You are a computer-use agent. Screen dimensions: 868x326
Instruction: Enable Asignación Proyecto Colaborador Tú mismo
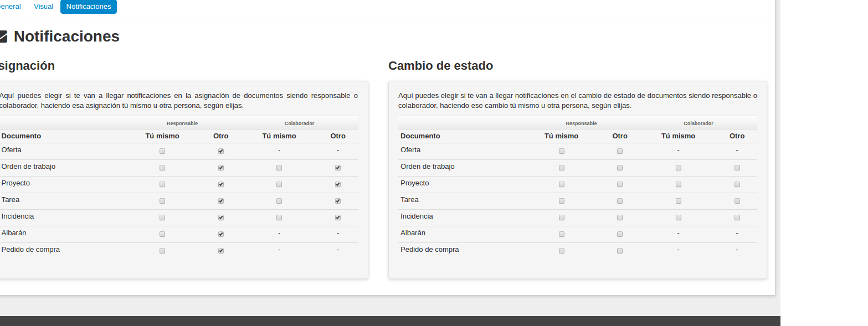[279, 184]
